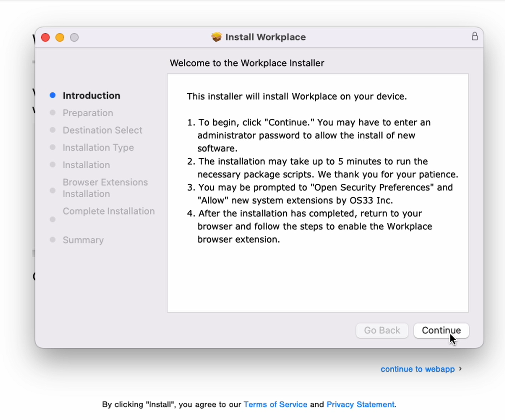Close the installer with the red button
The image size is (505, 420).
(x=46, y=38)
